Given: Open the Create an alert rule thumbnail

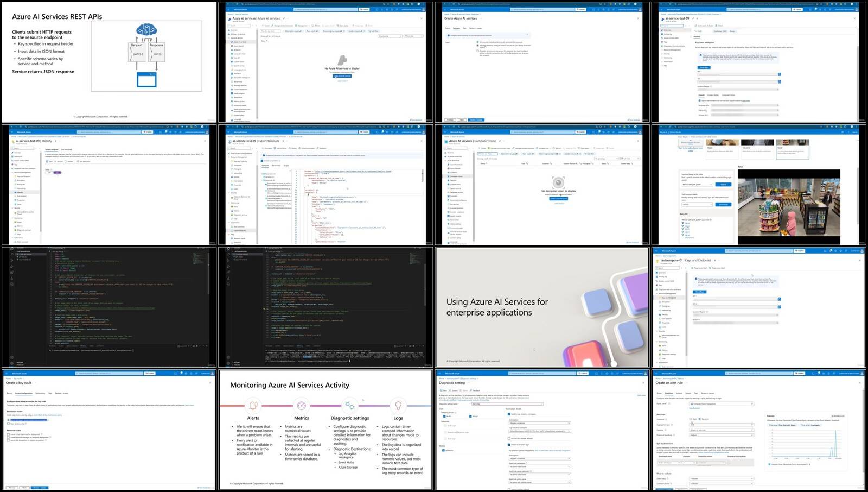Looking at the screenshot, I should [759, 430].
